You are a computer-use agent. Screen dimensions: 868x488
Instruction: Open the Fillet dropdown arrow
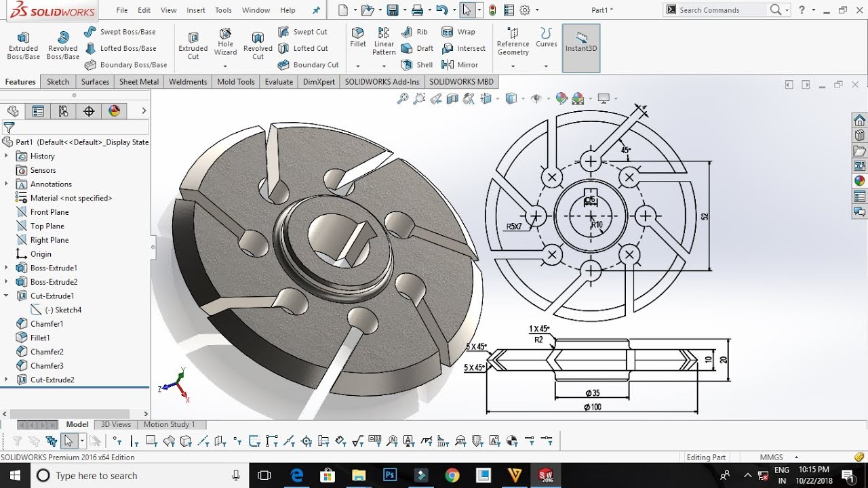coord(358,66)
